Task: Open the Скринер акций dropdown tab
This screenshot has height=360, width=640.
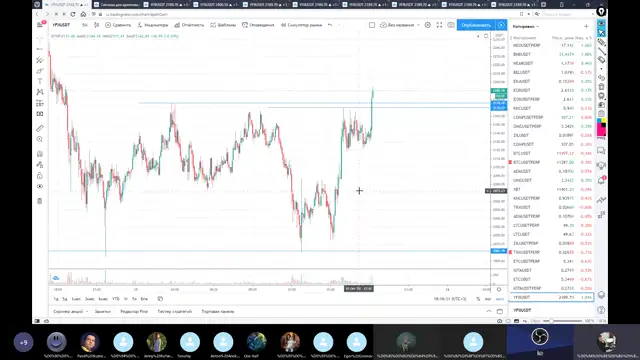Action: (70, 311)
